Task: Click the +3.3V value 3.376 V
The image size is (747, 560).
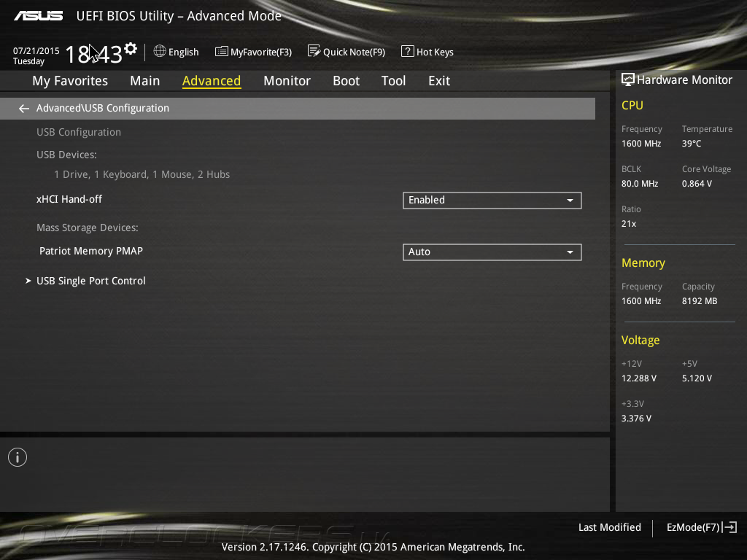Action: click(636, 418)
